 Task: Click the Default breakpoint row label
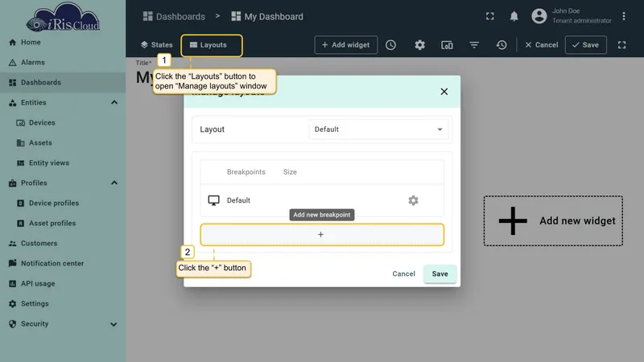[238, 200]
